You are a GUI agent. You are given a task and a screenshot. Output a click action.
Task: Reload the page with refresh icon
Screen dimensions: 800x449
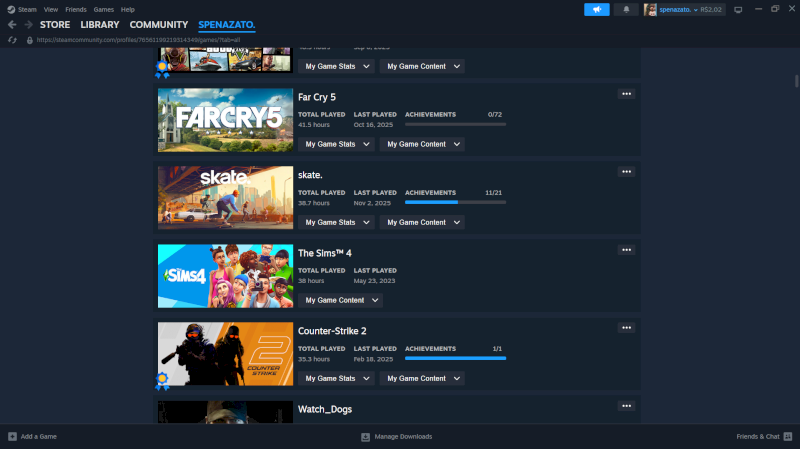tap(12, 40)
